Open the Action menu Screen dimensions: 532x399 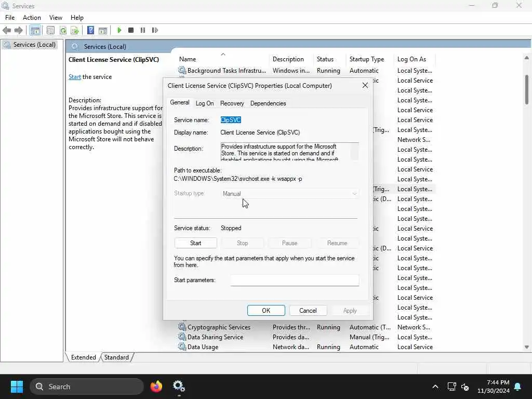tap(32, 18)
